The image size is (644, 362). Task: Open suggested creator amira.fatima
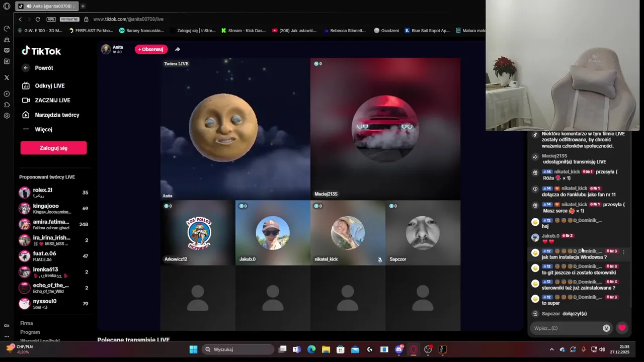53,224
